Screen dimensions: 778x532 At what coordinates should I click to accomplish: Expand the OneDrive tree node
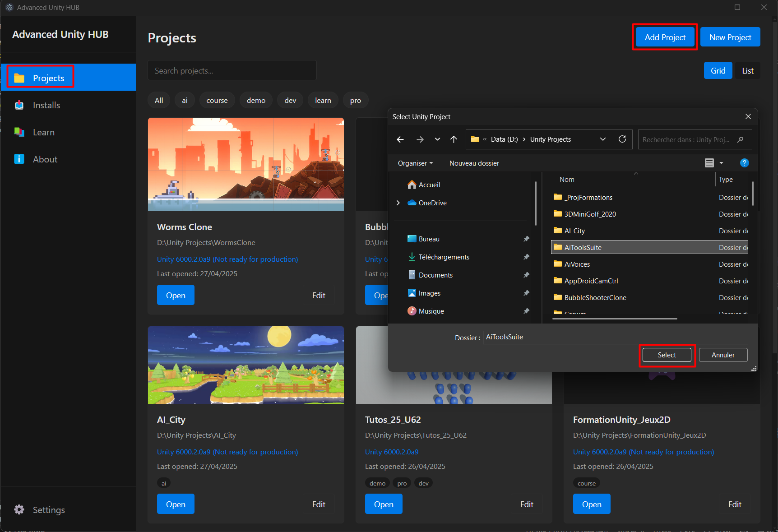click(x=398, y=203)
